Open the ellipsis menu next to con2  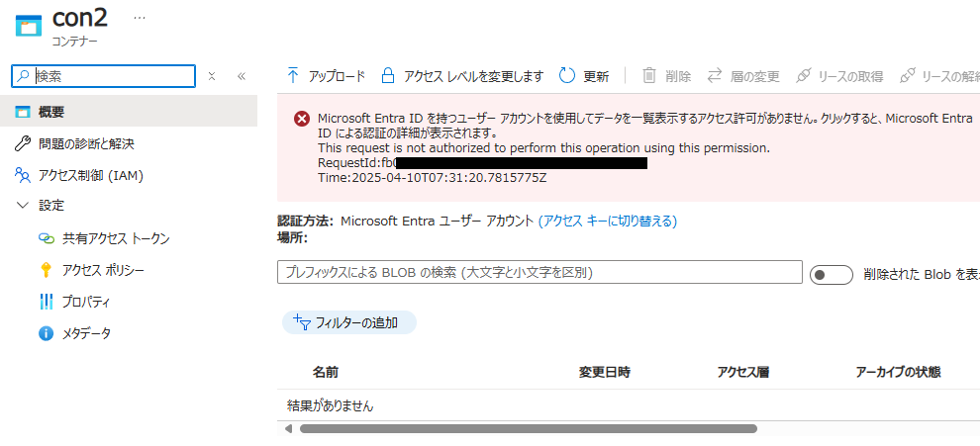pos(140,17)
